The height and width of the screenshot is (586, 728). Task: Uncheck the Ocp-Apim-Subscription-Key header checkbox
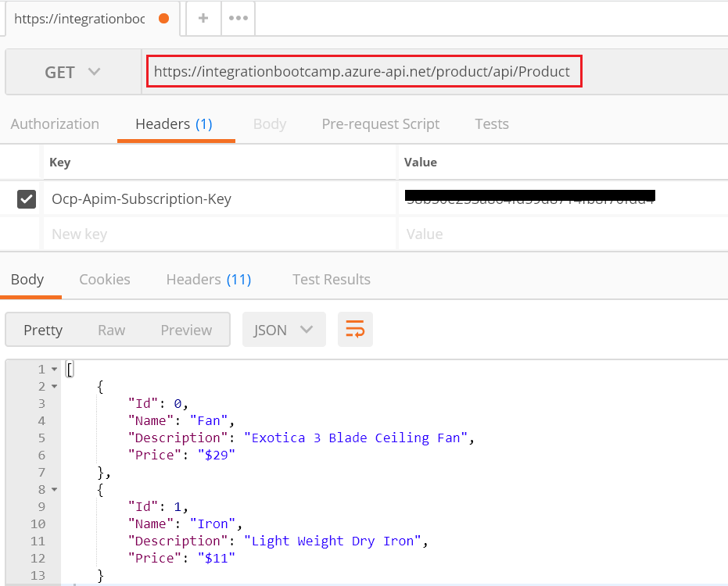coord(27,199)
